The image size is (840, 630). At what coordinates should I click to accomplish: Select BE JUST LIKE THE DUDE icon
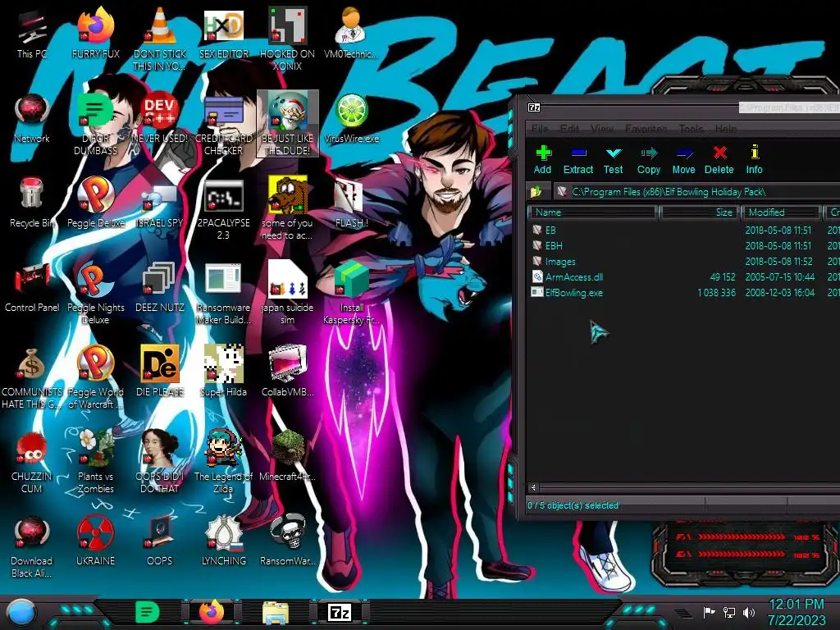click(288, 123)
